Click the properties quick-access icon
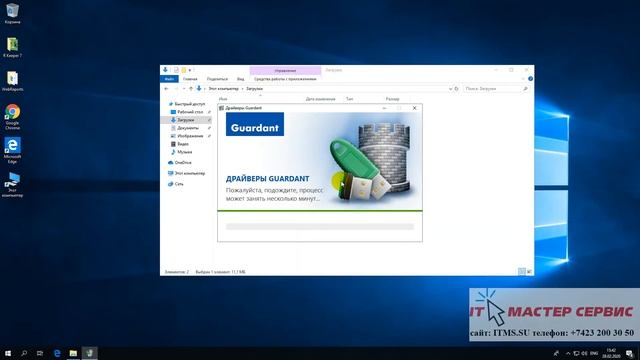Screen dimensions: 640x360 (176, 70)
